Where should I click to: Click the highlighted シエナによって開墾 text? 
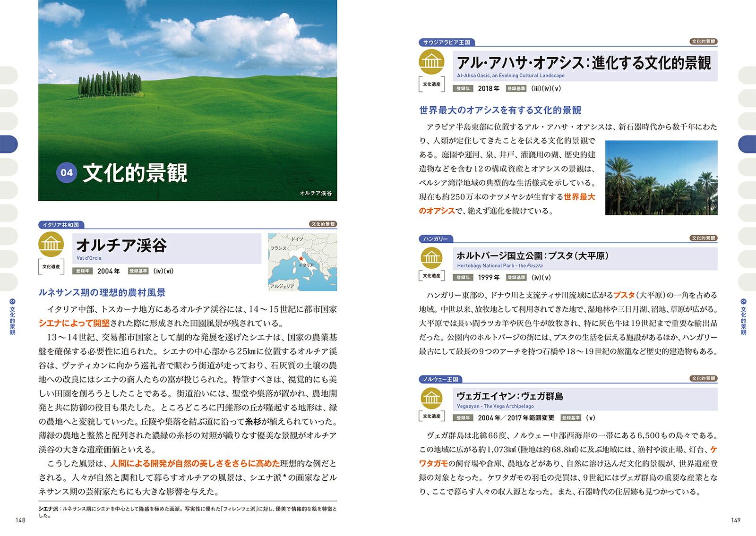pyautogui.click(x=74, y=323)
